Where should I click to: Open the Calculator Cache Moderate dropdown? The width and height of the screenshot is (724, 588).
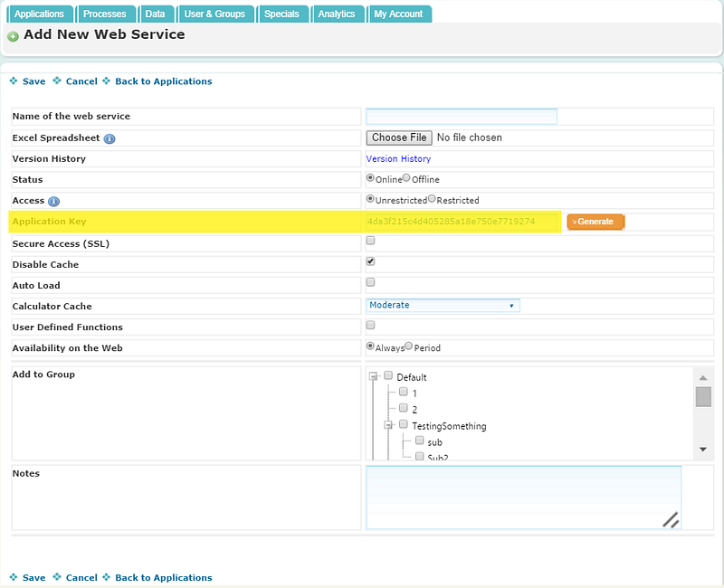point(443,305)
